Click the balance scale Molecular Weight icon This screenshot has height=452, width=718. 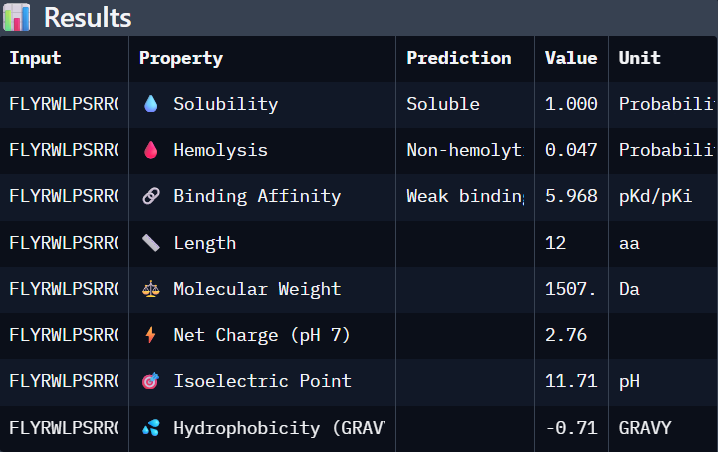point(151,289)
